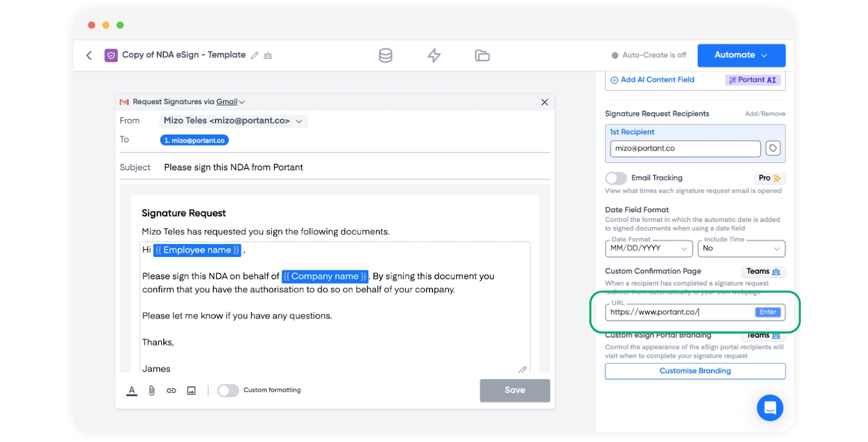Screen dimensions: 868x442
Task: Open the lightning bolt automation icon
Action: (434, 55)
